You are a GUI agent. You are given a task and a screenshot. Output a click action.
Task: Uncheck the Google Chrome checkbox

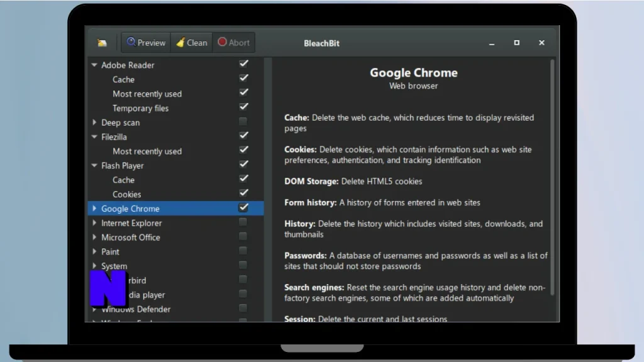tap(243, 207)
